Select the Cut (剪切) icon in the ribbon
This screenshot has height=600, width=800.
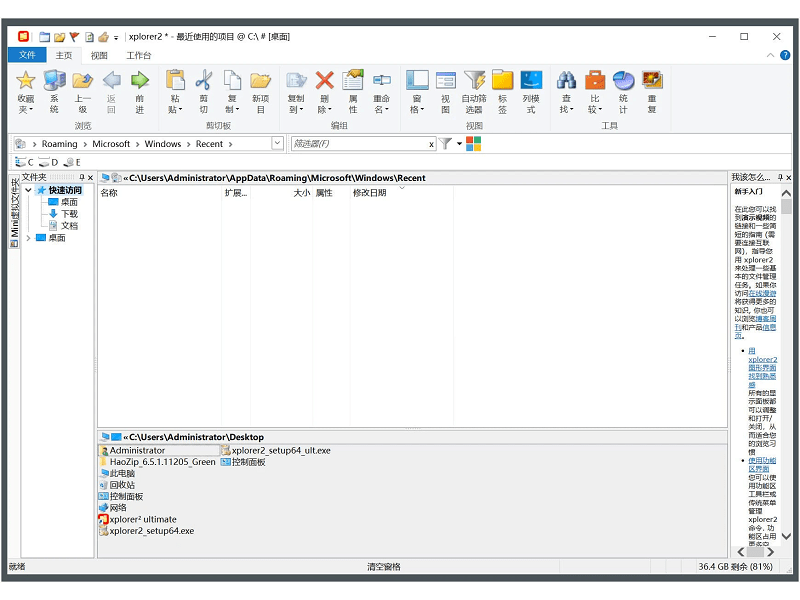[203, 83]
